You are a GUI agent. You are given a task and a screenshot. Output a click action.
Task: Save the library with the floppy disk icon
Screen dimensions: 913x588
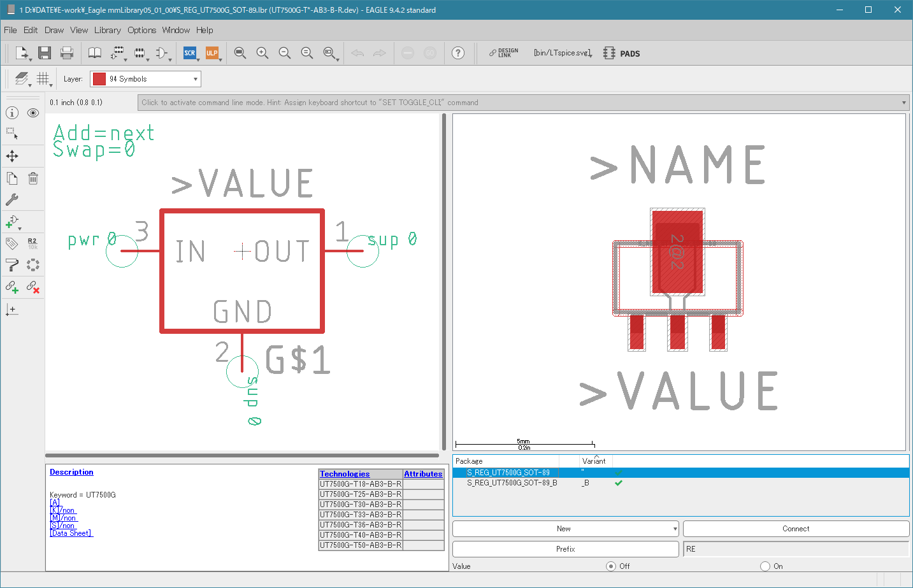[44, 53]
